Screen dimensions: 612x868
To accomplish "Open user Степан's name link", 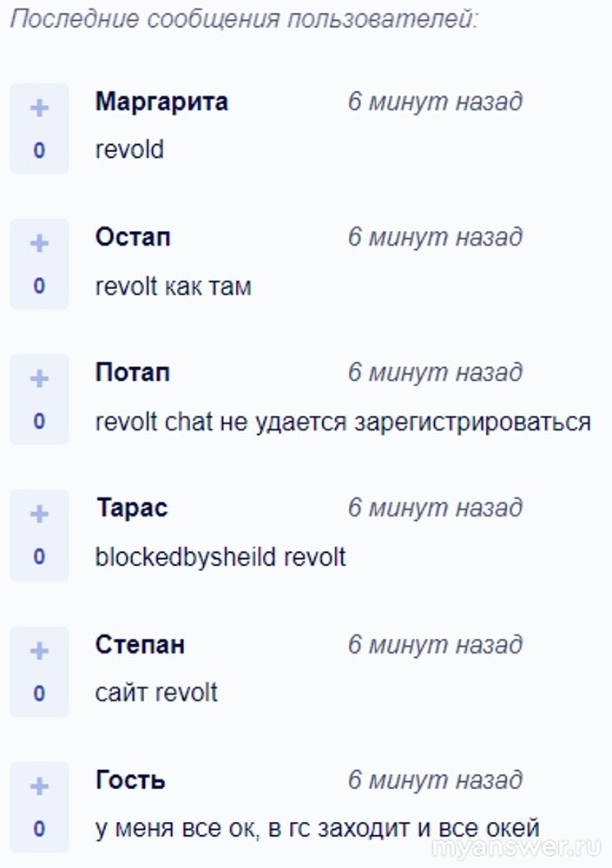I will coord(140,645).
